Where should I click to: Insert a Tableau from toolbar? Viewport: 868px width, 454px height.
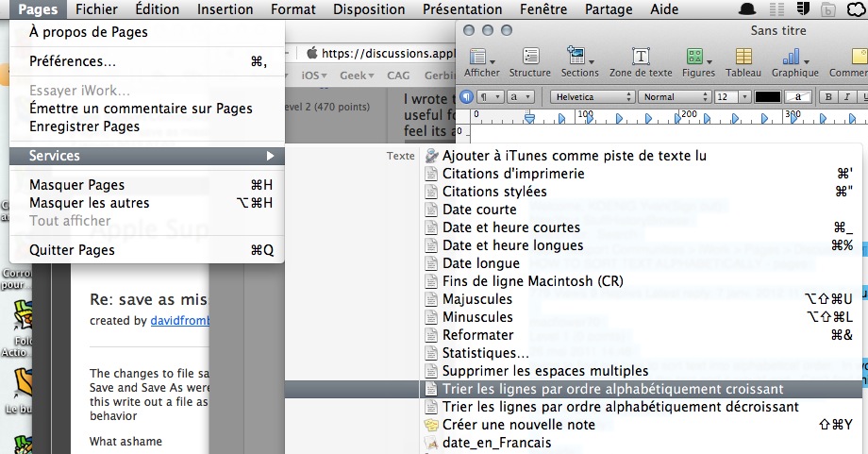pyautogui.click(x=743, y=62)
